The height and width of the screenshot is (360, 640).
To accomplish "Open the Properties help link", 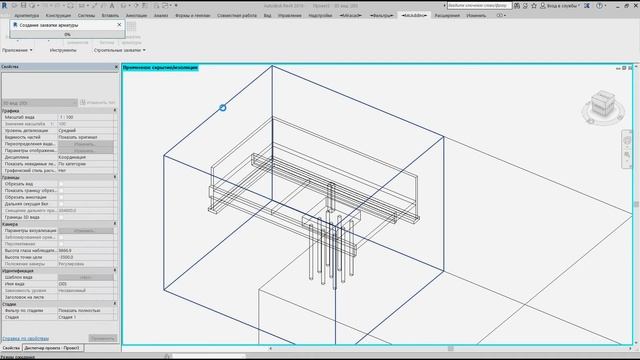I will pos(25,339).
